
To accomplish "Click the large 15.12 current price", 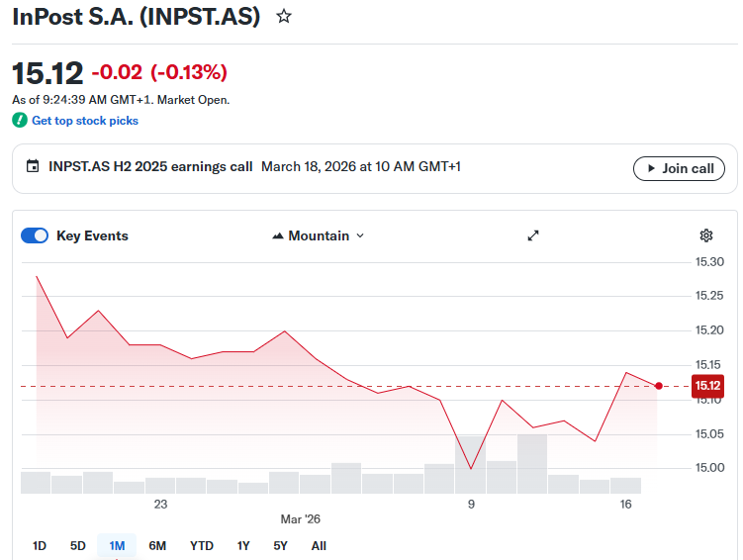I will click(47, 73).
